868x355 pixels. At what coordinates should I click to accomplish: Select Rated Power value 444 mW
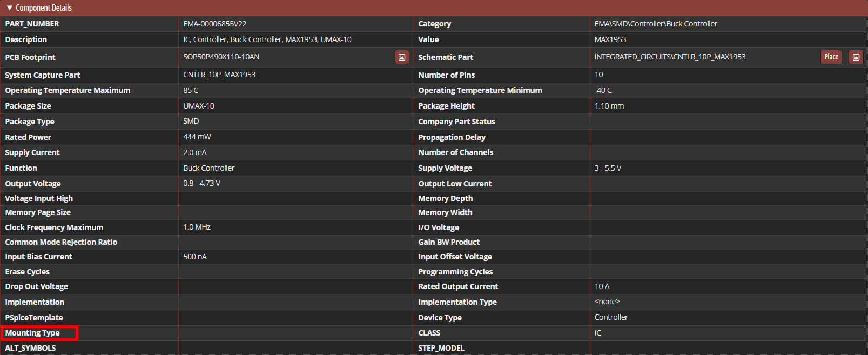click(197, 137)
